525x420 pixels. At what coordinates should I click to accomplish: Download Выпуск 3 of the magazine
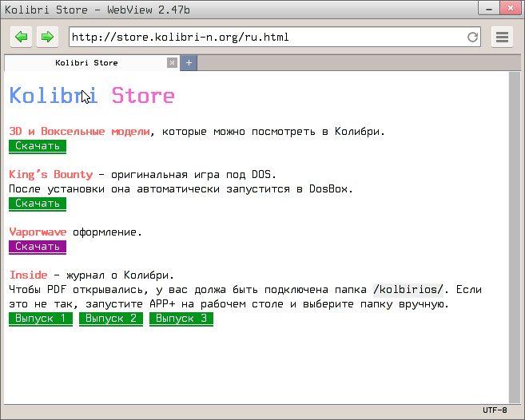(181, 319)
